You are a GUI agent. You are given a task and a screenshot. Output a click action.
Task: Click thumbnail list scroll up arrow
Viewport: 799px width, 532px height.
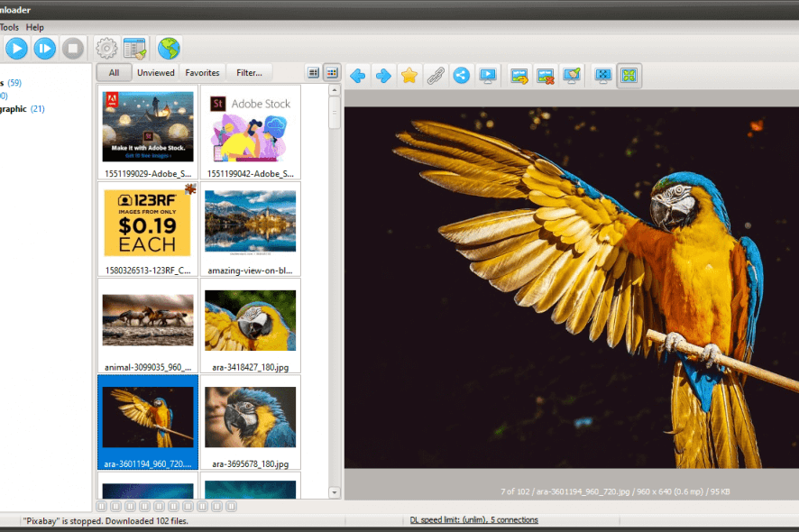pyautogui.click(x=335, y=91)
